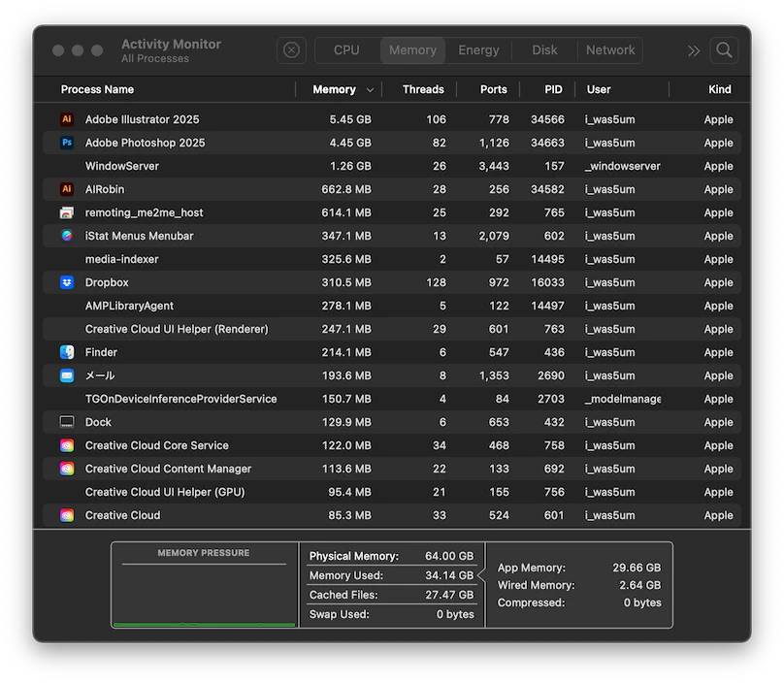Click the Finder process icon
784x683 pixels.
pyautogui.click(x=67, y=352)
